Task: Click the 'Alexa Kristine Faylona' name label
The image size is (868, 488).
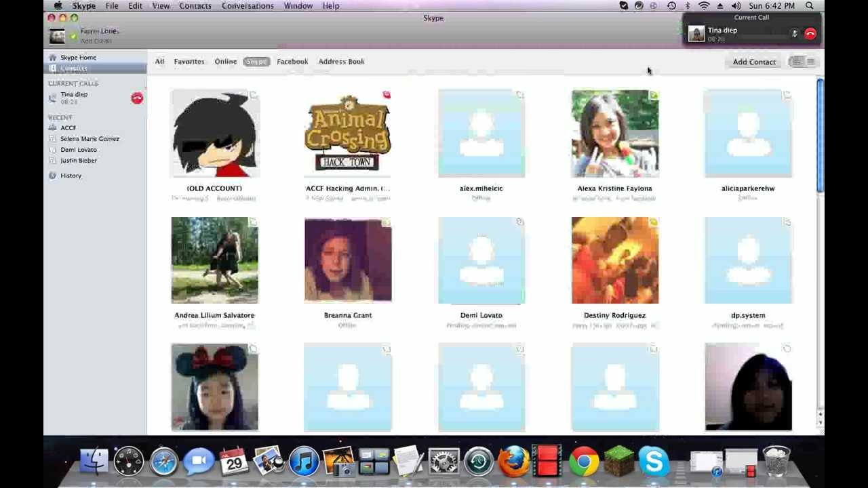Action: click(x=614, y=188)
